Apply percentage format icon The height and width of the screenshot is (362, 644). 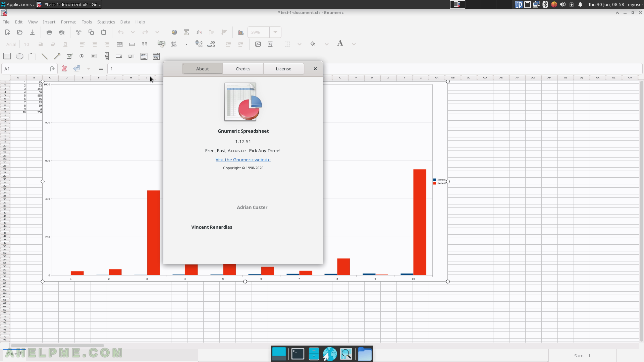tap(174, 44)
